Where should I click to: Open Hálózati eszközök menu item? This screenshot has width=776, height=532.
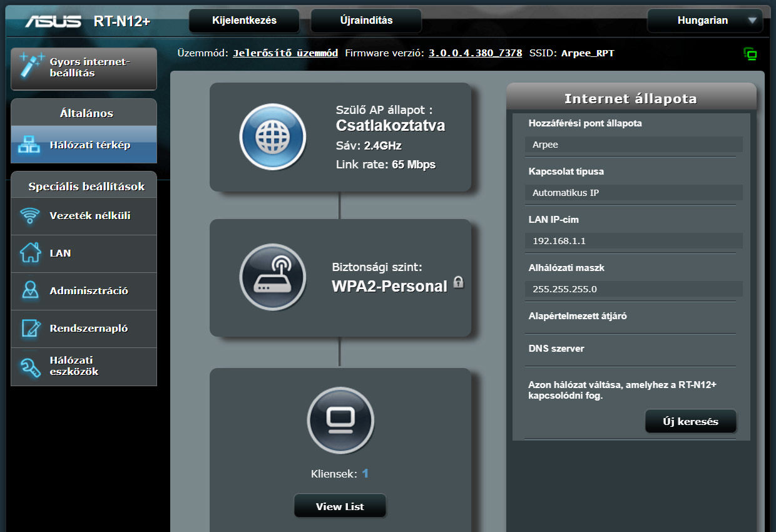[84, 366]
